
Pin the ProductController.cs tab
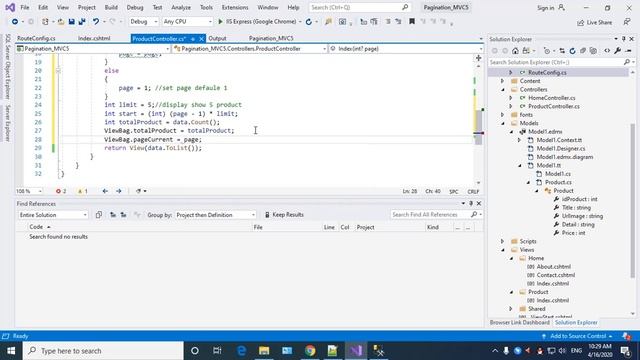tap(193, 39)
